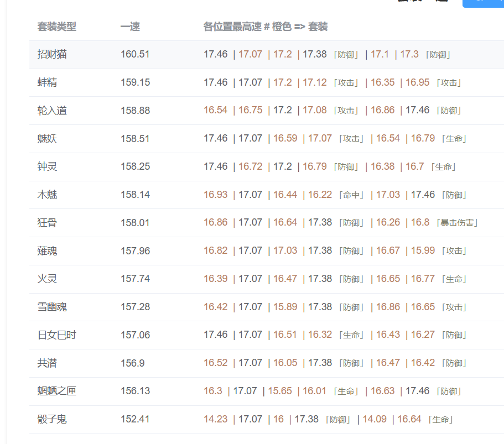Image resolution: width=504 pixels, height=444 pixels.
Task: Click the 各位置最高速 column header
Action: coord(266,27)
